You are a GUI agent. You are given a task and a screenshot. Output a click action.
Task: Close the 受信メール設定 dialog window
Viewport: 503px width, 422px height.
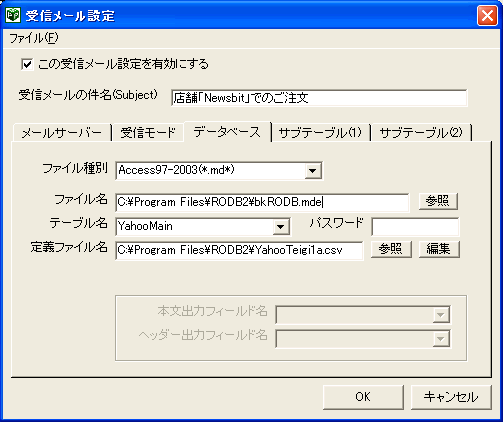pos(487,15)
